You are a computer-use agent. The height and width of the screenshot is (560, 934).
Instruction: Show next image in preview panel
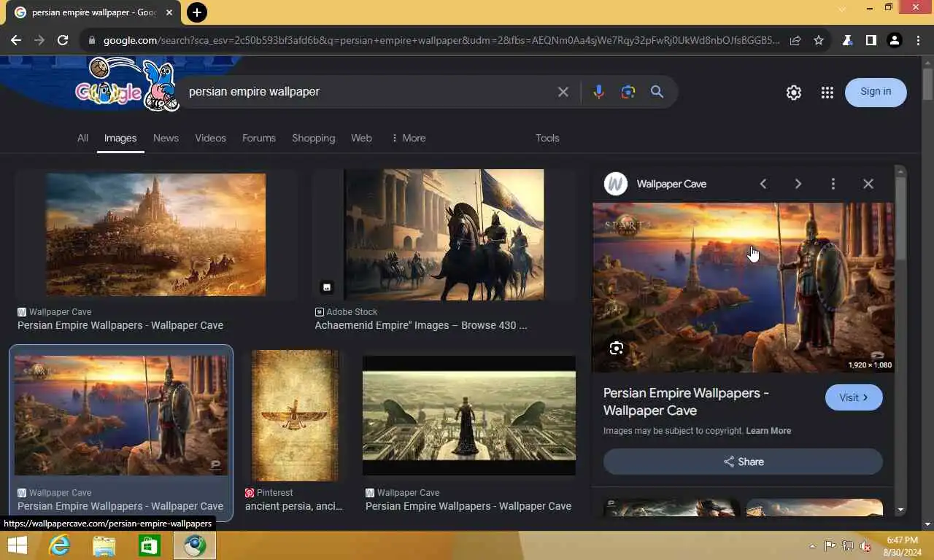point(798,184)
